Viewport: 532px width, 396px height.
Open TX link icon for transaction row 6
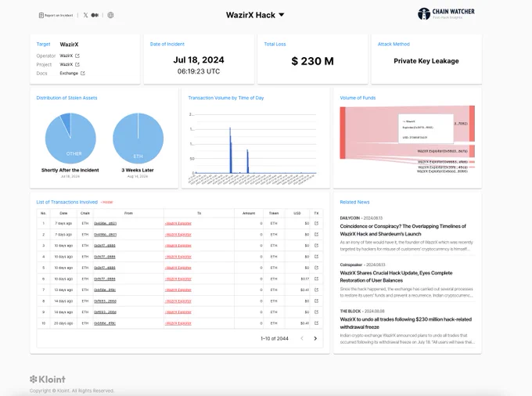[317, 279]
